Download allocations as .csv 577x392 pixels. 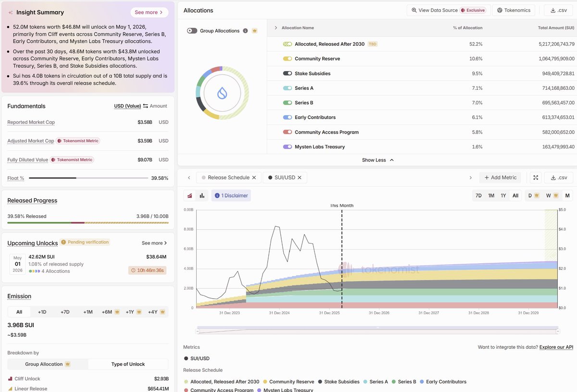(x=558, y=10)
